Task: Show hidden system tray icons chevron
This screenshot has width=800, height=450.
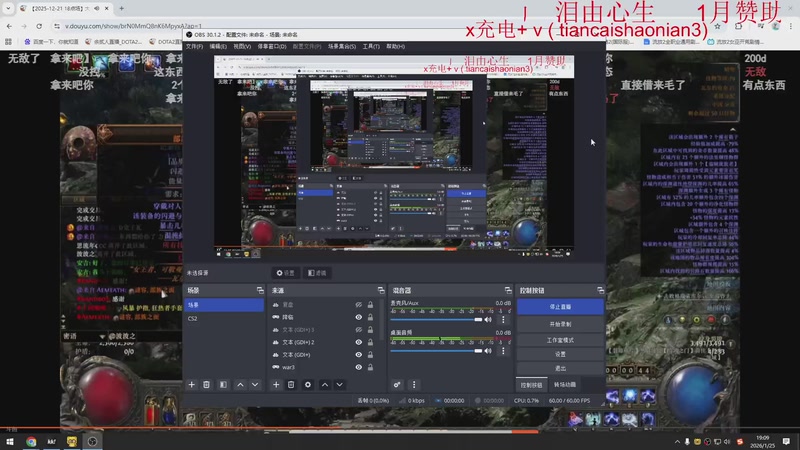Action: [x=677, y=441]
